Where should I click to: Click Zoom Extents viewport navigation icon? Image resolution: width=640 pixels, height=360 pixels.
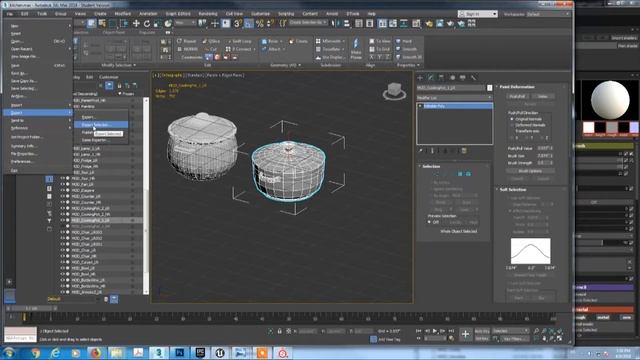tap(552, 331)
